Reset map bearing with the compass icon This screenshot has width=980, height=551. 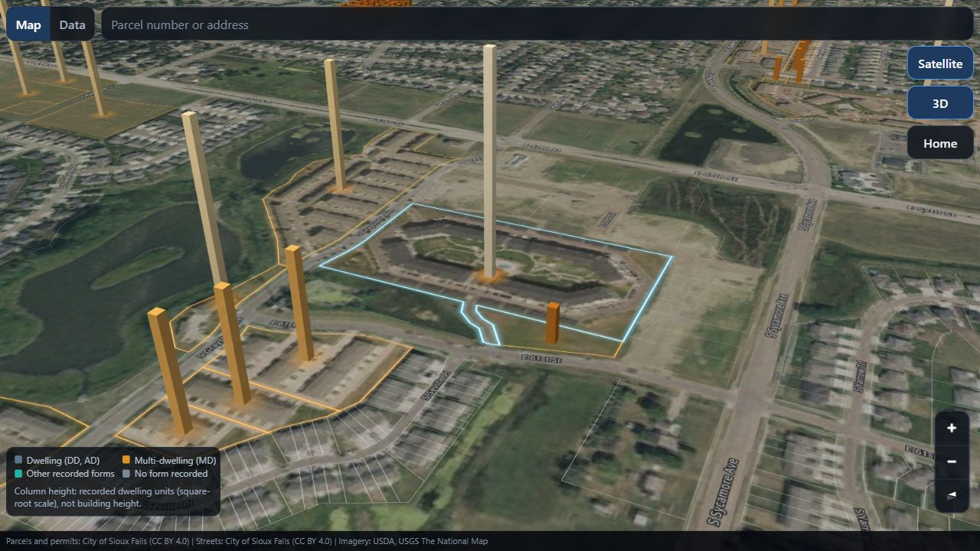coord(952,495)
